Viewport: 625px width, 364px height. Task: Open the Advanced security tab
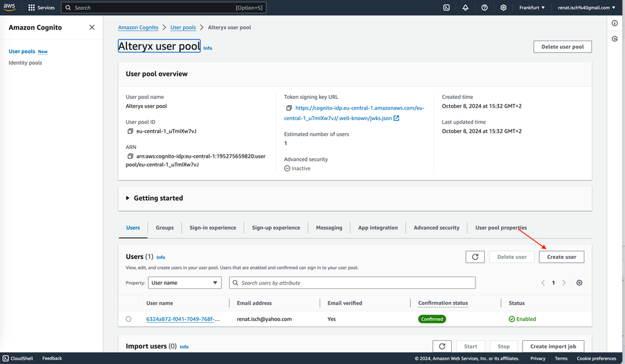click(x=437, y=228)
